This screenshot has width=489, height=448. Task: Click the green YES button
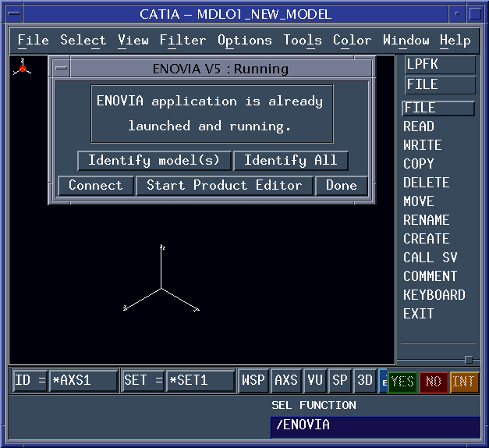402,382
